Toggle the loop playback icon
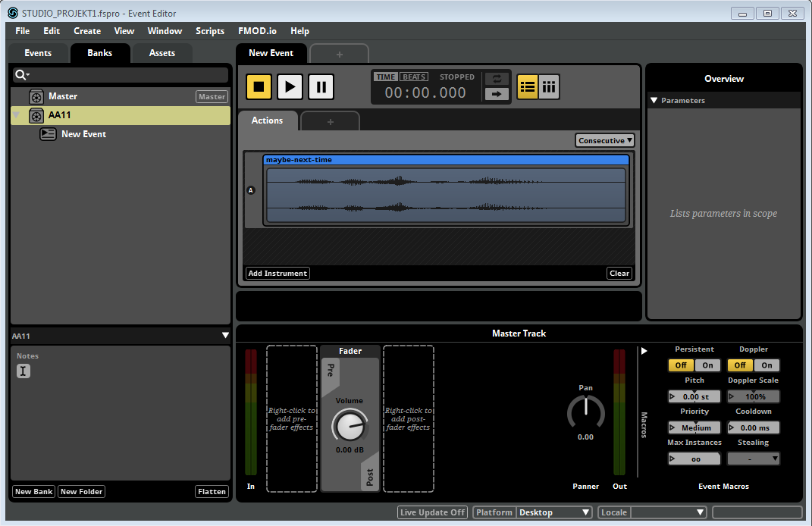 click(x=497, y=79)
